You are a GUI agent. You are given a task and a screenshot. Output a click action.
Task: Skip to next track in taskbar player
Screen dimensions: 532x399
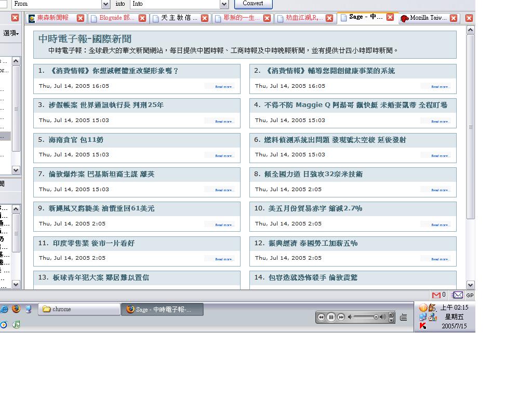tap(341, 317)
